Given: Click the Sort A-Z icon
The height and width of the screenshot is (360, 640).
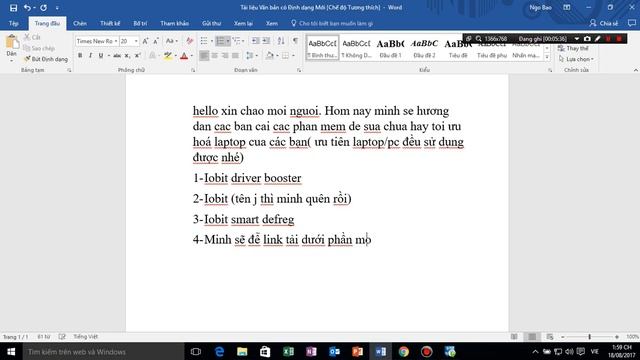Looking at the screenshot, I should (x=281, y=41).
